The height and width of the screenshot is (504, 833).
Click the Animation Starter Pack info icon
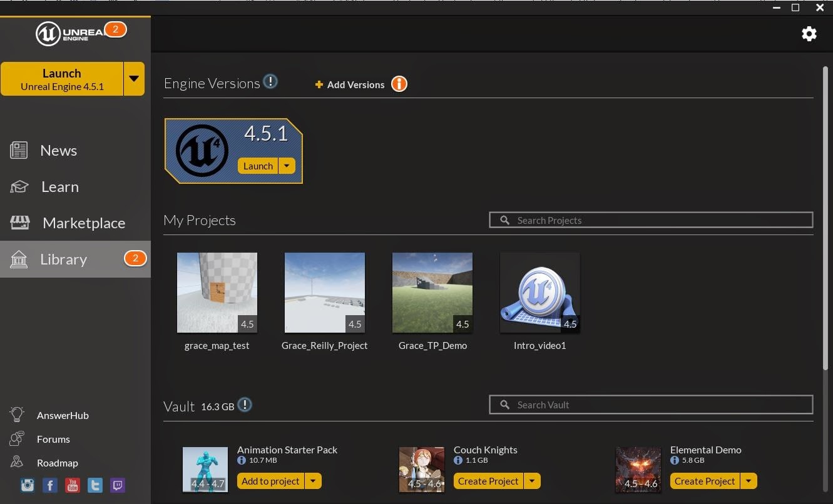(242, 460)
